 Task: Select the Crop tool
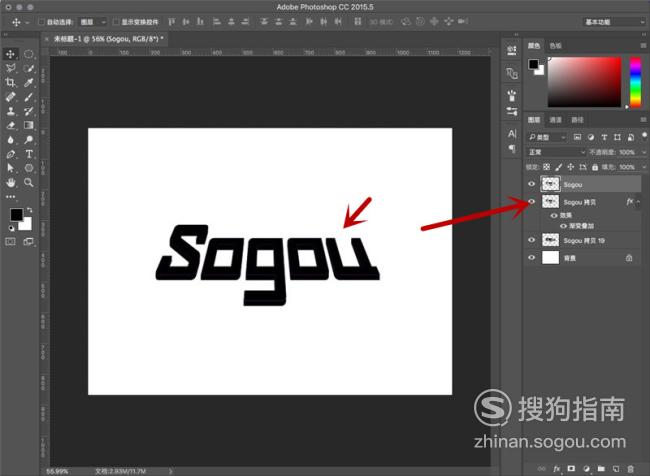pyautogui.click(x=10, y=83)
